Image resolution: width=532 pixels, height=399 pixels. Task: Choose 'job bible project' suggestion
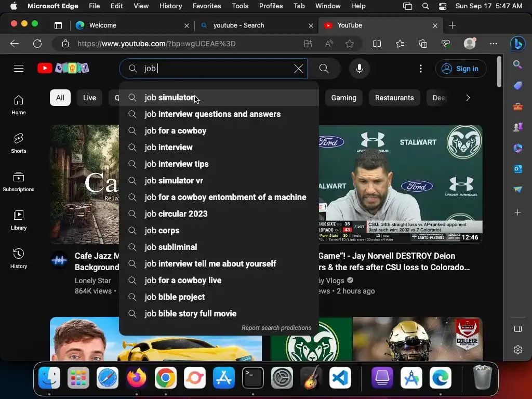[x=219, y=297]
